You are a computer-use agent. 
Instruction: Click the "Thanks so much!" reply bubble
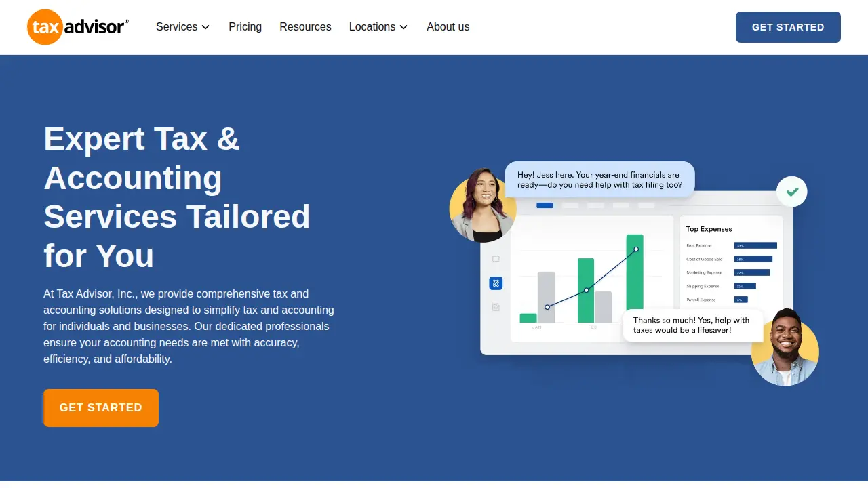click(x=692, y=325)
